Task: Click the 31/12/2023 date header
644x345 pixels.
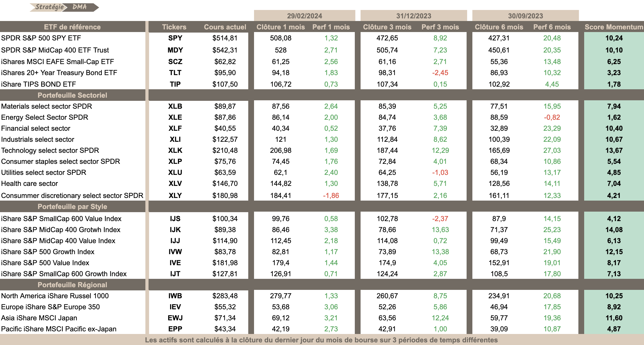Action: pyautogui.click(x=414, y=16)
